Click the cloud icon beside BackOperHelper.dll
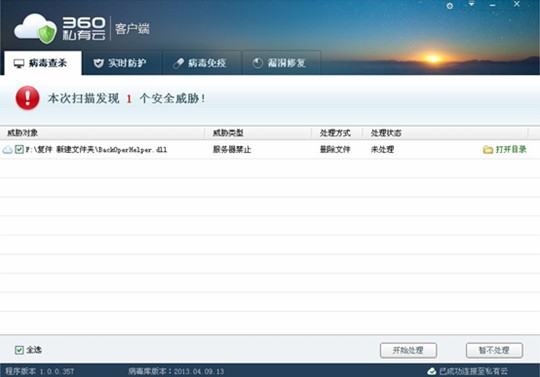The height and width of the screenshot is (377, 540). point(7,150)
